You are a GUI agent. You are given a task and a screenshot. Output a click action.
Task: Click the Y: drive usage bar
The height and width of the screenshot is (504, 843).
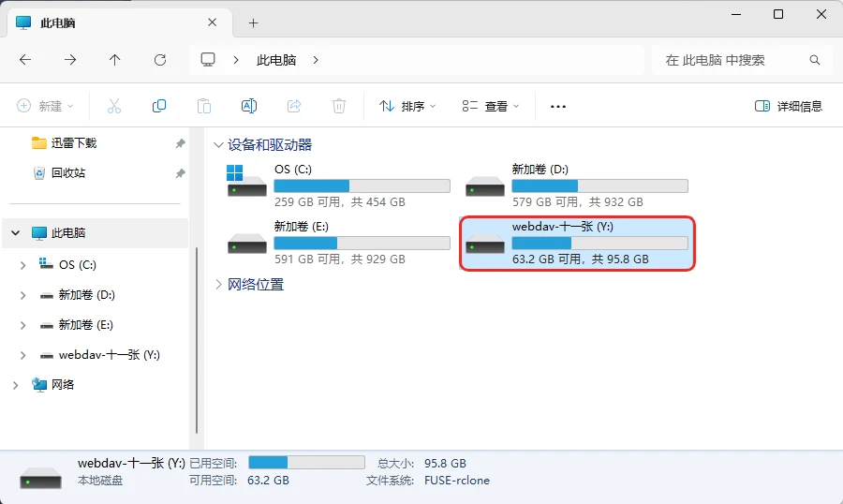[599, 244]
